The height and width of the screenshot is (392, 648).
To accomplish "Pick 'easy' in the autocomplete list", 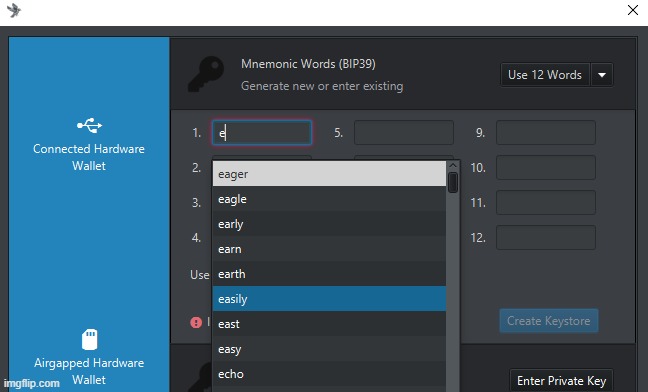I will tap(329, 349).
